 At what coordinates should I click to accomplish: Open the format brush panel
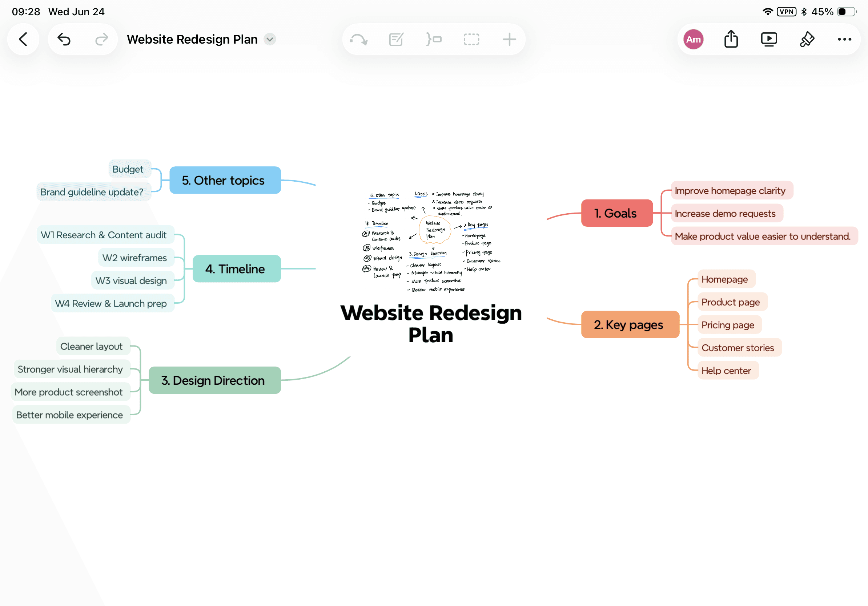click(807, 39)
